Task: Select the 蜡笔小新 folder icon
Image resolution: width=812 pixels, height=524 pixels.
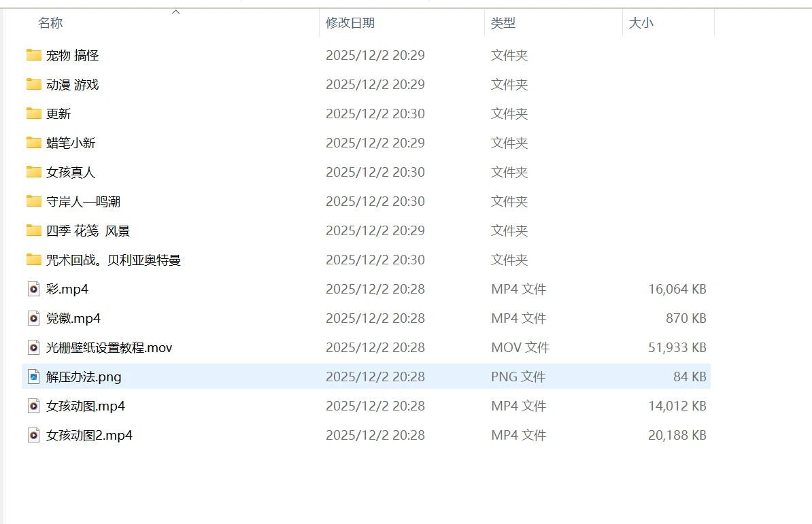Action: (x=33, y=143)
